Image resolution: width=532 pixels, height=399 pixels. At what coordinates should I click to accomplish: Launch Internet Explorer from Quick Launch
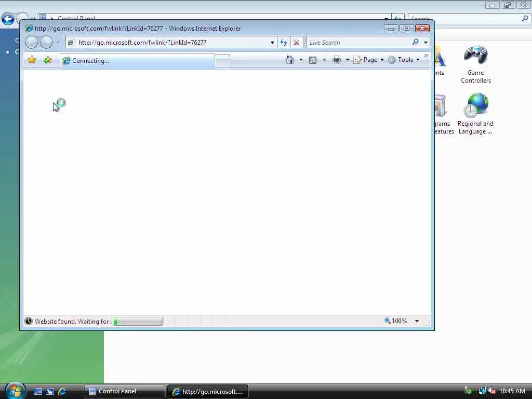[x=62, y=392]
